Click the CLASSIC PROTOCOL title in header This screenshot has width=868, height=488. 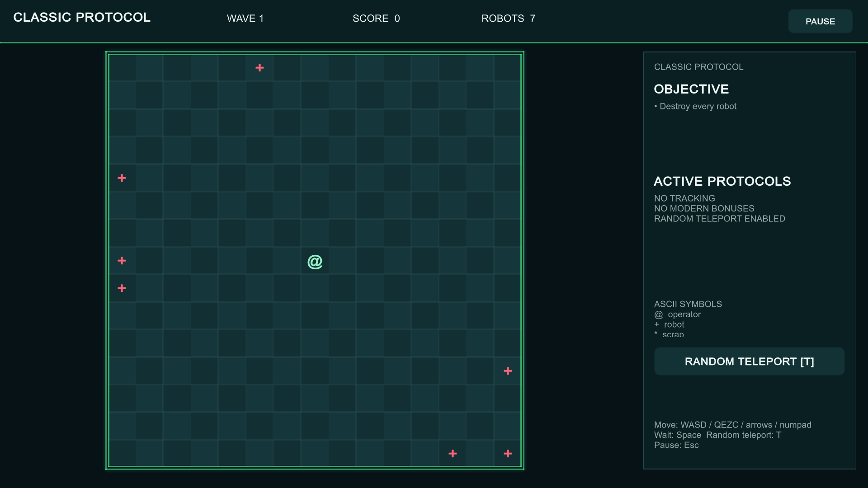pyautogui.click(x=82, y=17)
